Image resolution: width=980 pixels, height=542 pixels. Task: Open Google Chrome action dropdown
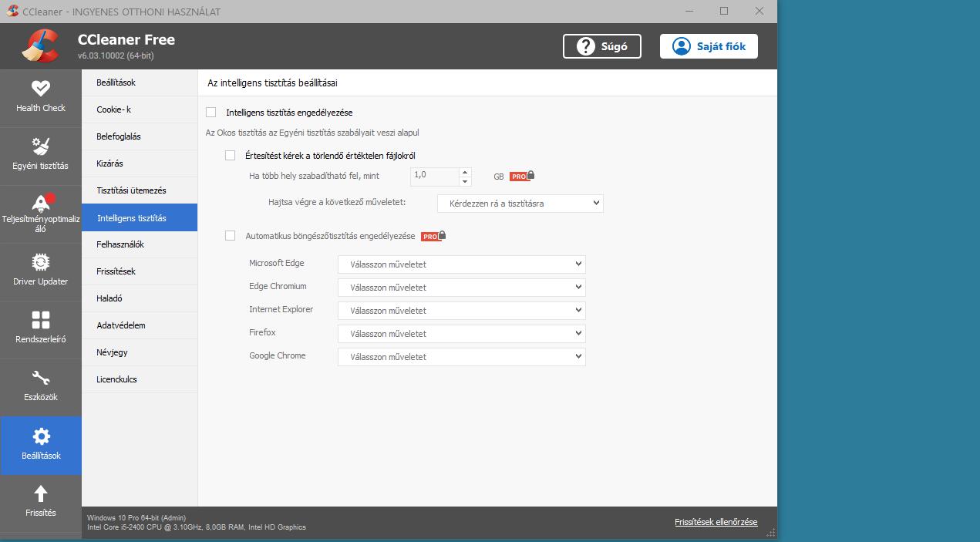pyautogui.click(x=462, y=357)
